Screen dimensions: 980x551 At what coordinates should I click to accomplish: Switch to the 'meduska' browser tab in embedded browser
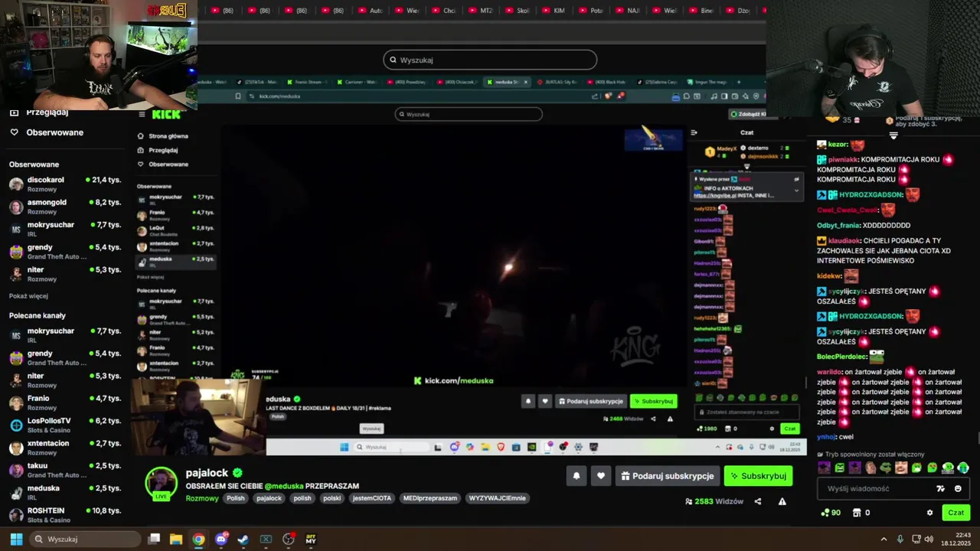click(505, 82)
